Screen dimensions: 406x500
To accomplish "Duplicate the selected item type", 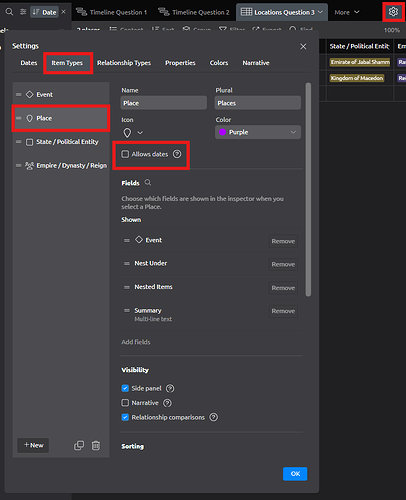I will click(79, 445).
